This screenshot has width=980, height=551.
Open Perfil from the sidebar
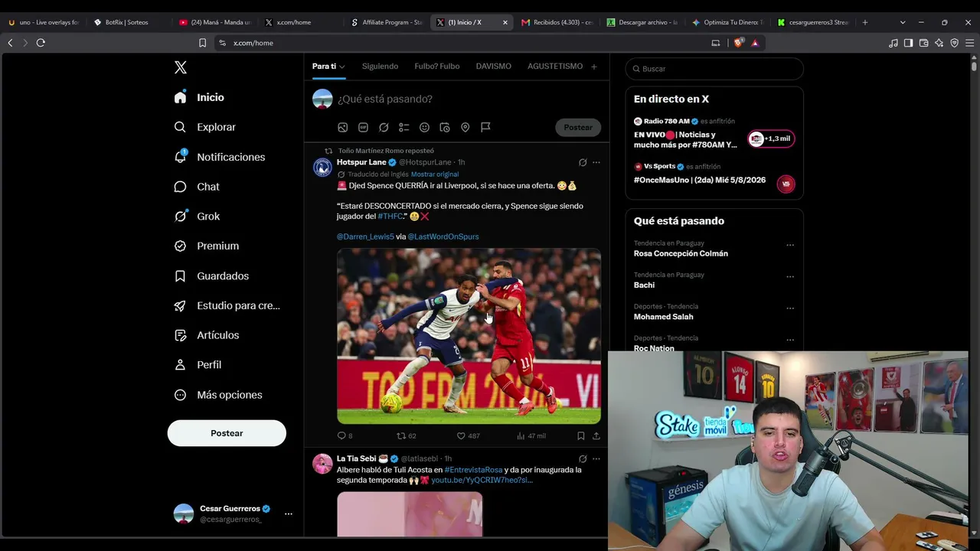[198, 365]
